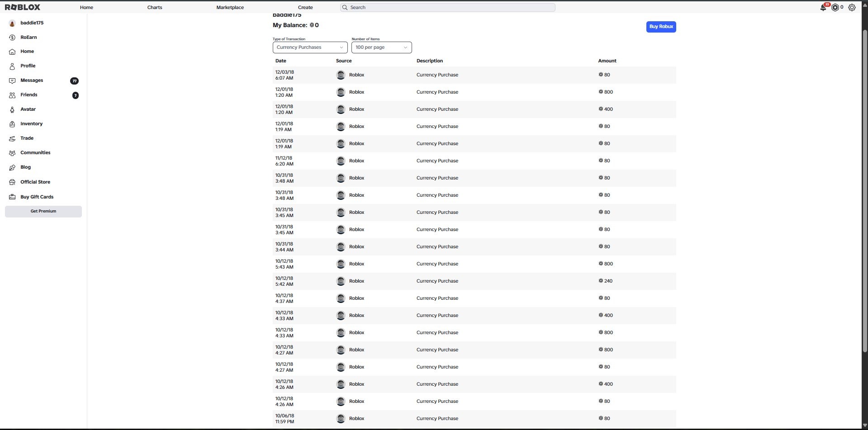Click the Get Premium button
868x430 pixels.
pyautogui.click(x=43, y=212)
